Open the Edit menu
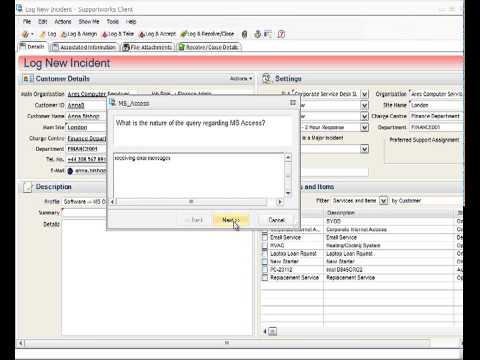This screenshot has height=360, width=480. pos(42,22)
